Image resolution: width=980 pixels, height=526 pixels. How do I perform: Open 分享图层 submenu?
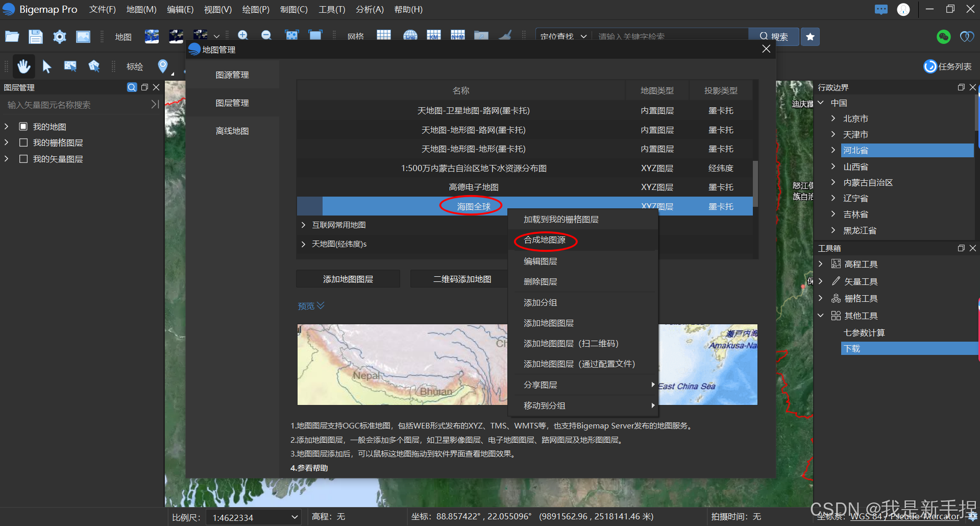pyautogui.click(x=583, y=385)
